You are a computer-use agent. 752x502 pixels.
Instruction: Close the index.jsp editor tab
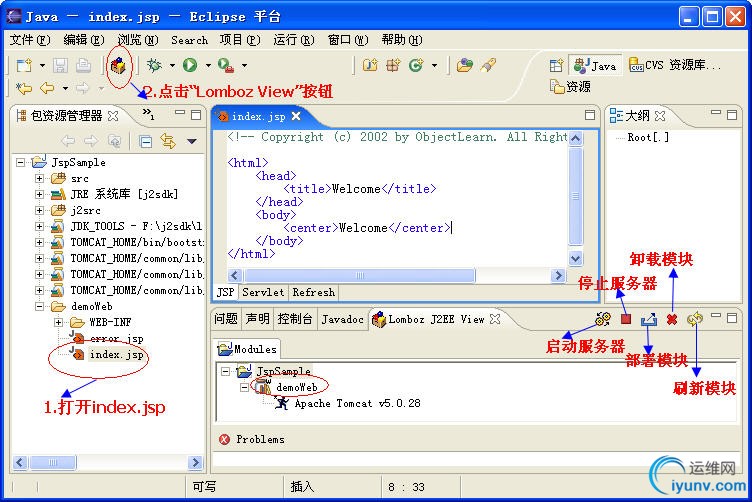coord(296,116)
